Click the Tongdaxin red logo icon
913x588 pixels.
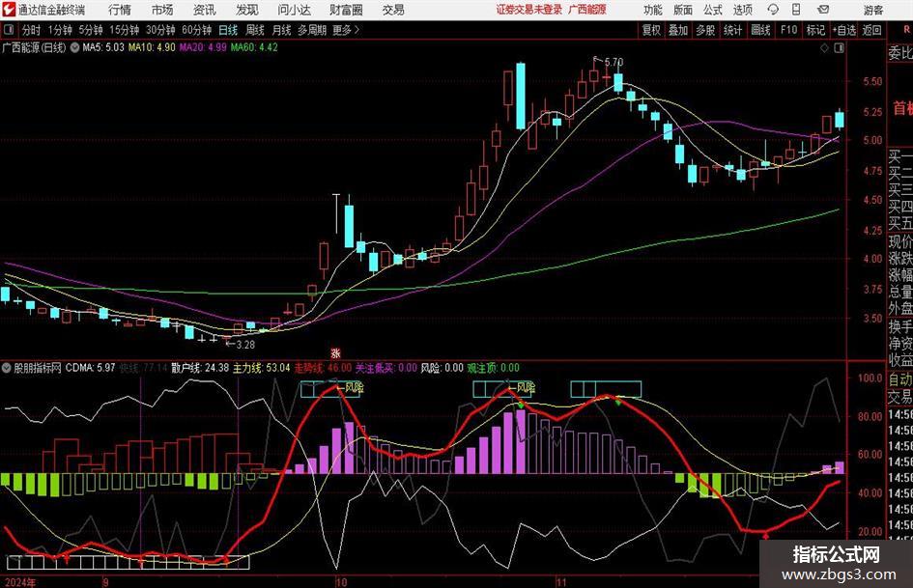tap(9, 10)
